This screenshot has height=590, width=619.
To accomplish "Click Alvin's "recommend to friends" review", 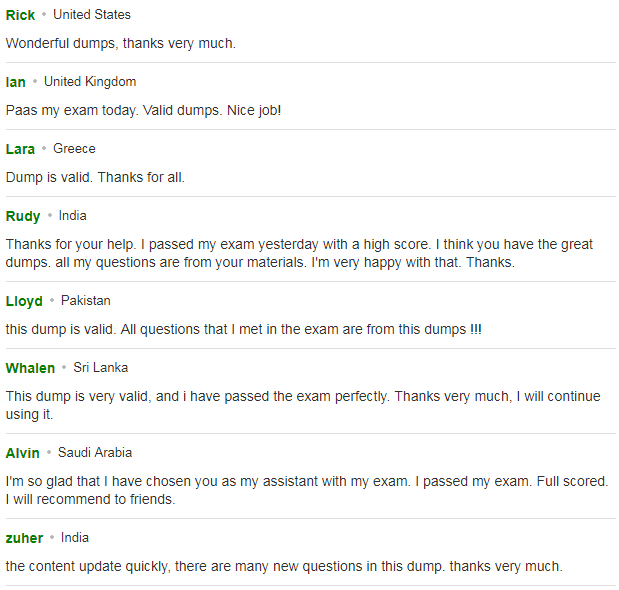I will coord(307,491).
